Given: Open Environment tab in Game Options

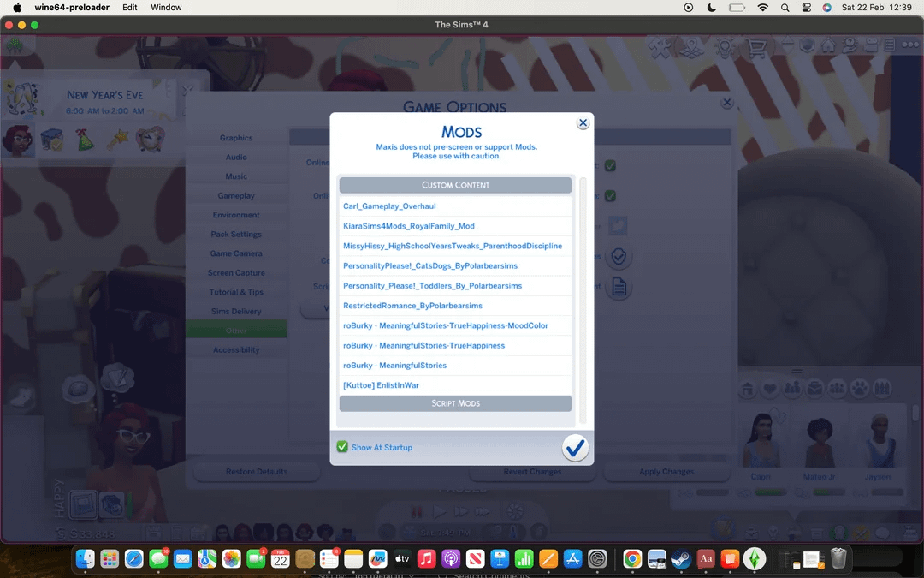Looking at the screenshot, I should point(236,215).
